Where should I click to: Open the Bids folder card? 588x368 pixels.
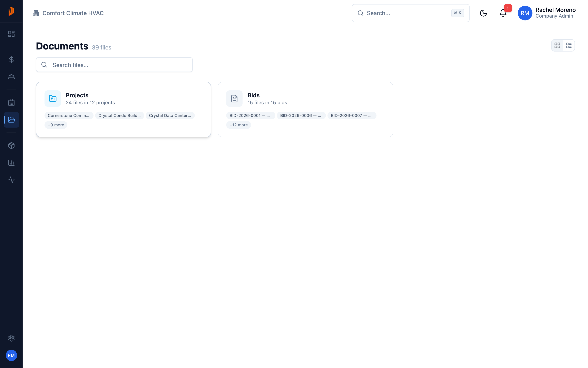[x=305, y=110]
